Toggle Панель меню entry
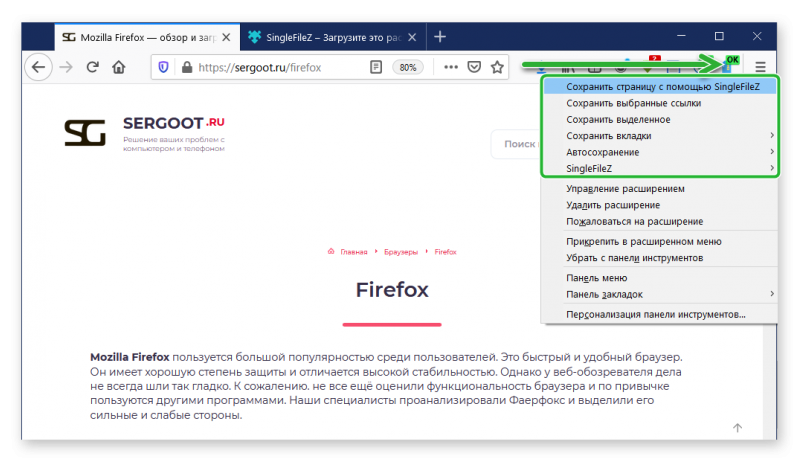The image size is (800, 462). (659, 278)
